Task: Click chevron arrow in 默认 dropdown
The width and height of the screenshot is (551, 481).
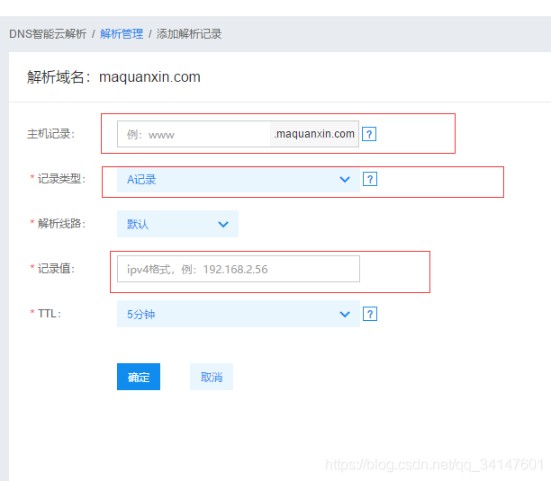Action: point(223,224)
